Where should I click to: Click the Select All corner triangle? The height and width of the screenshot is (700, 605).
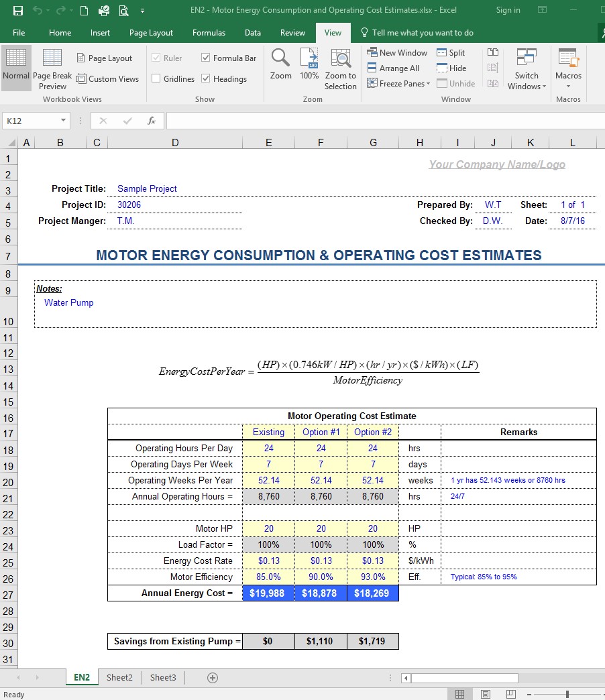click(12, 143)
